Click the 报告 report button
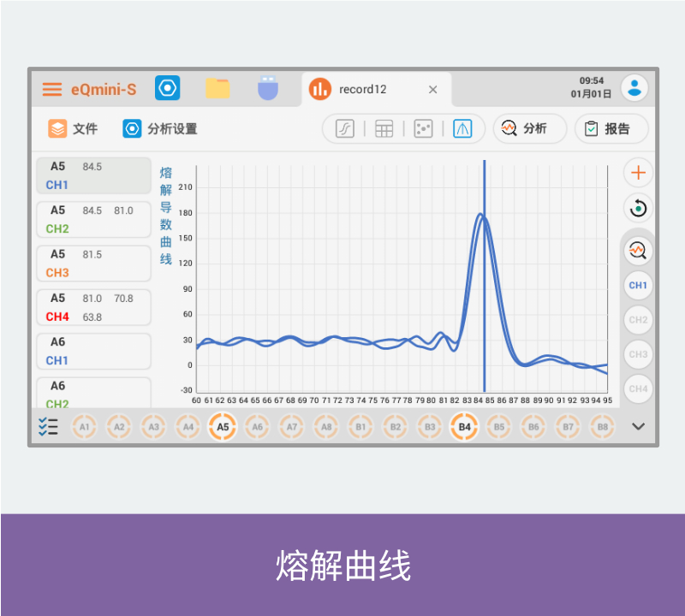Viewport: 685px width, 616px height. tap(611, 128)
